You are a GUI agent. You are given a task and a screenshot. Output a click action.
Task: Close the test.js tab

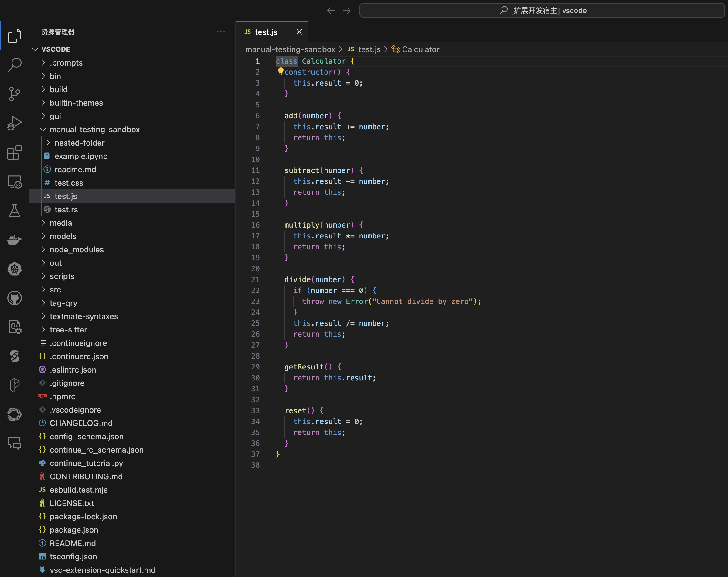(x=299, y=32)
